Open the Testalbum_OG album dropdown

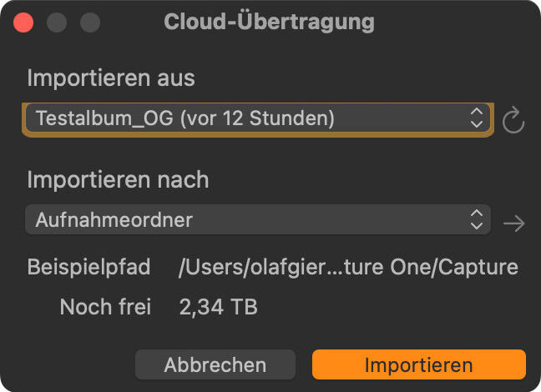pos(255,118)
